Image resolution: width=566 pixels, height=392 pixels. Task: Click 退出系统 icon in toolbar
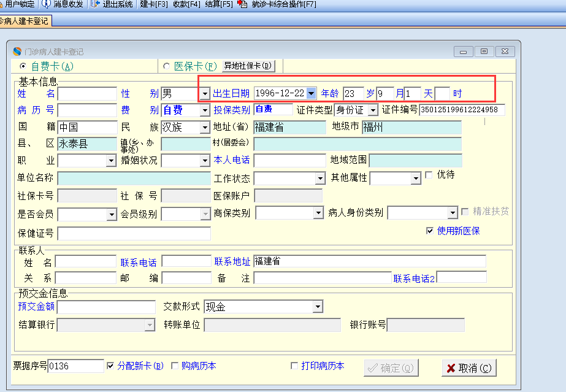click(x=95, y=4)
